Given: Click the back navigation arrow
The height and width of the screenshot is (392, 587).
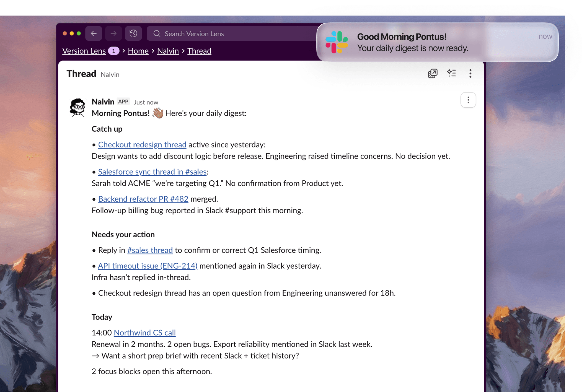Looking at the screenshot, I should pyautogui.click(x=94, y=33).
